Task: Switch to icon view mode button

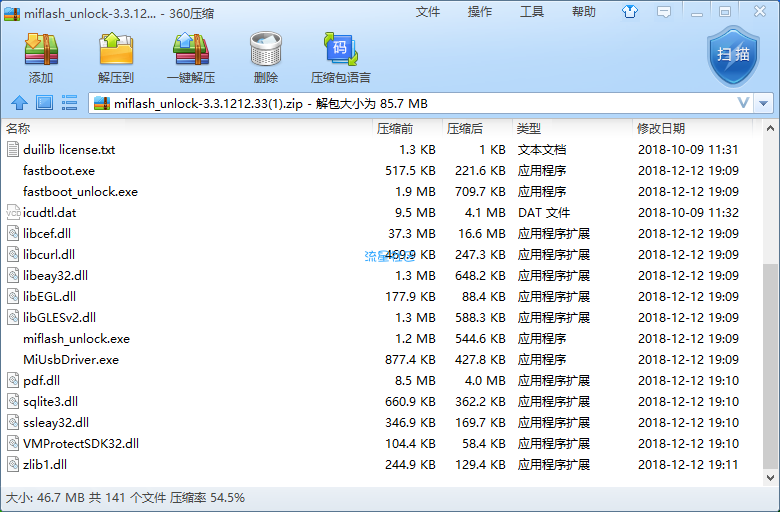Action: (44, 103)
